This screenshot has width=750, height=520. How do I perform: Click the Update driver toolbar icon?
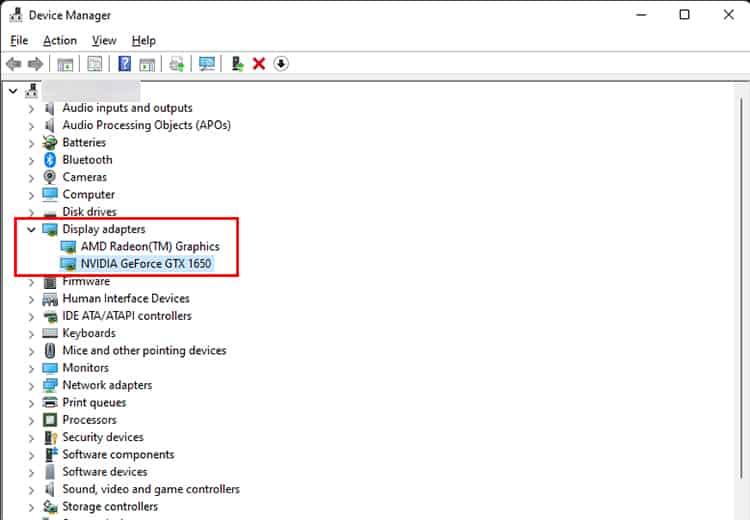point(237,64)
